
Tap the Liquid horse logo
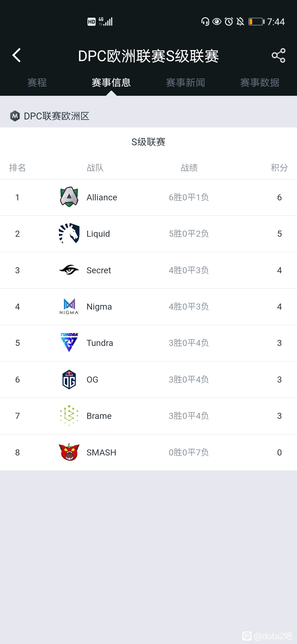[69, 233]
